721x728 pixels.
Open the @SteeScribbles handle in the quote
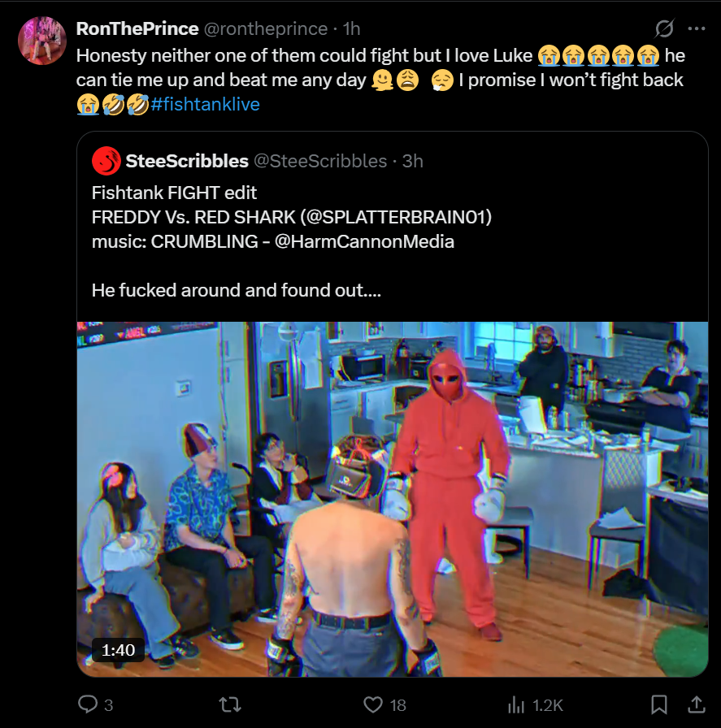[x=320, y=161]
